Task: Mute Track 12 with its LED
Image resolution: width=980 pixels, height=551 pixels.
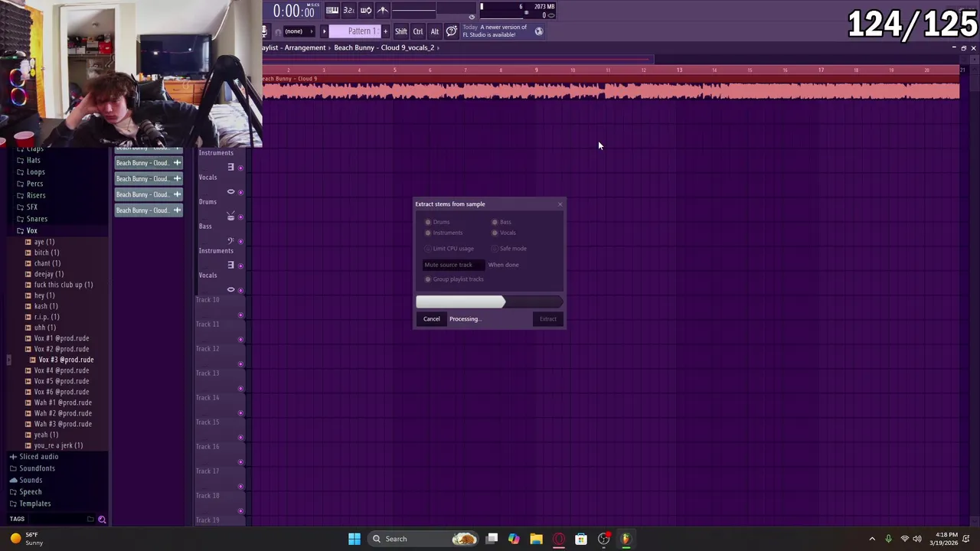Action: (240, 364)
